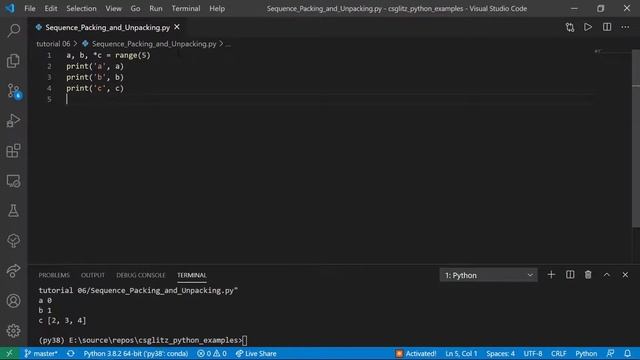Open the View menu

tap(113, 8)
